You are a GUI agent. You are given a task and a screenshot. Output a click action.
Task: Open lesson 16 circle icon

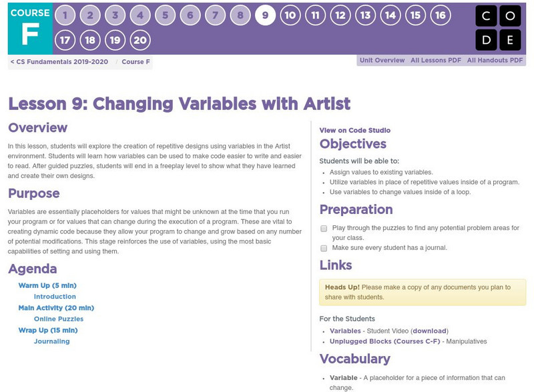(x=440, y=15)
